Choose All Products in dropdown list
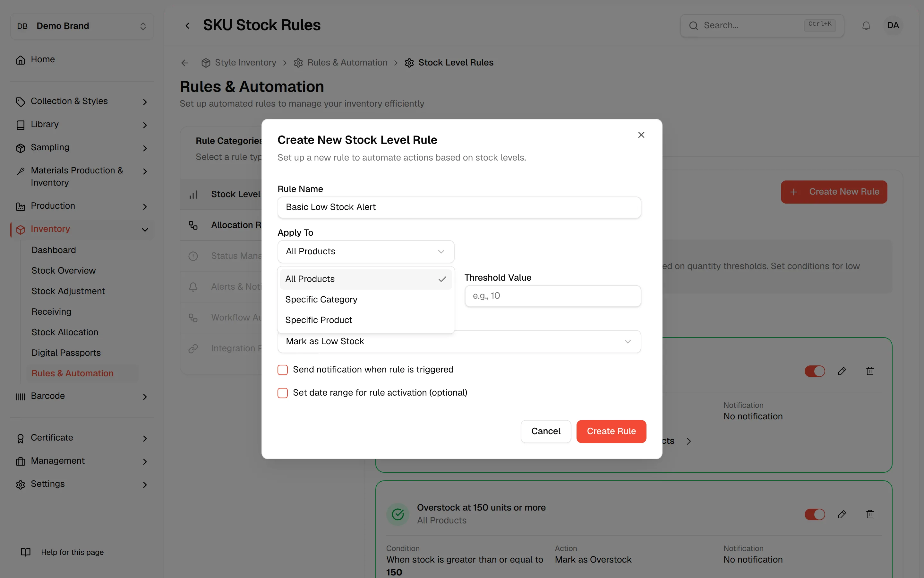 [x=366, y=279]
